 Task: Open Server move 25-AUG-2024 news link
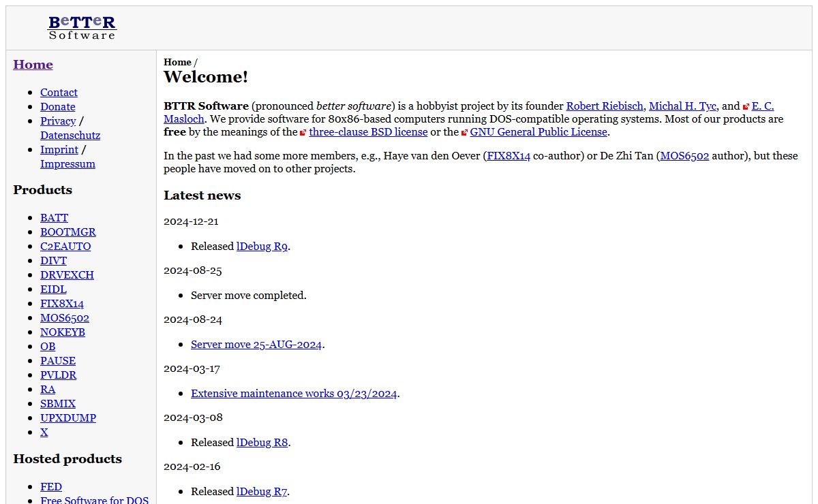256,345
